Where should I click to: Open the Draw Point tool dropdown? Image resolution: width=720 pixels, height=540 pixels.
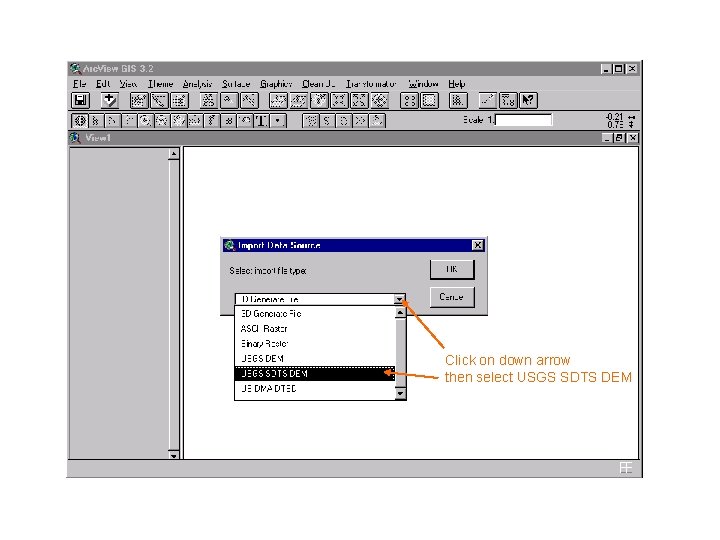(278, 121)
